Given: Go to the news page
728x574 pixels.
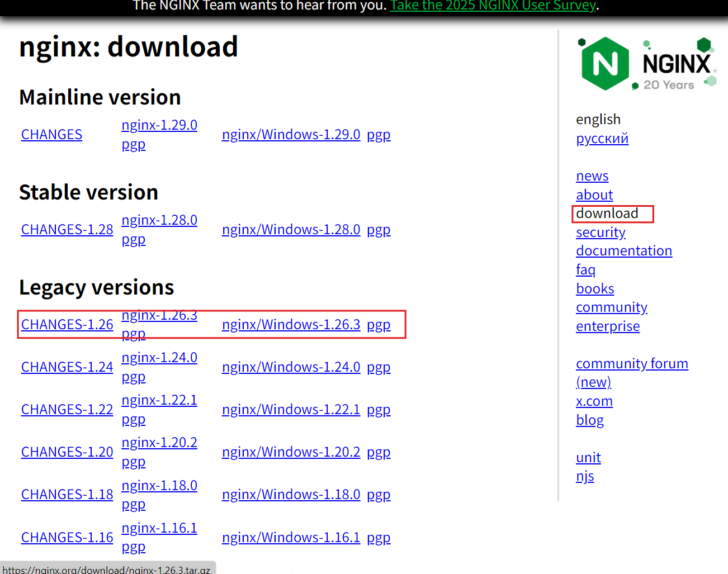Looking at the screenshot, I should [592, 176].
